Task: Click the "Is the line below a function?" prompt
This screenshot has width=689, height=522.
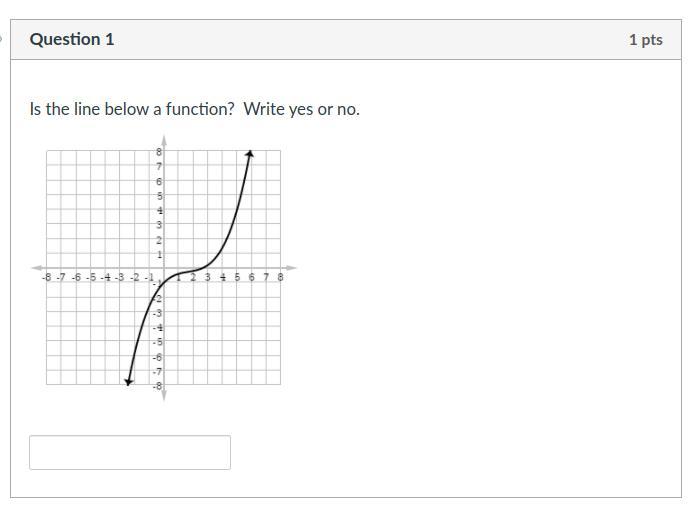Action: coord(132,109)
